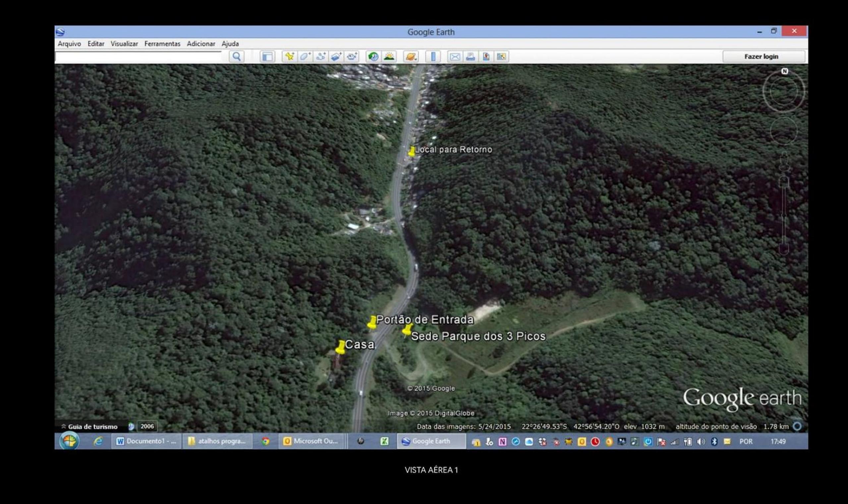The height and width of the screenshot is (504, 848).
Task: Click the Data das imagens 5/24/2015 text
Action: point(464,427)
